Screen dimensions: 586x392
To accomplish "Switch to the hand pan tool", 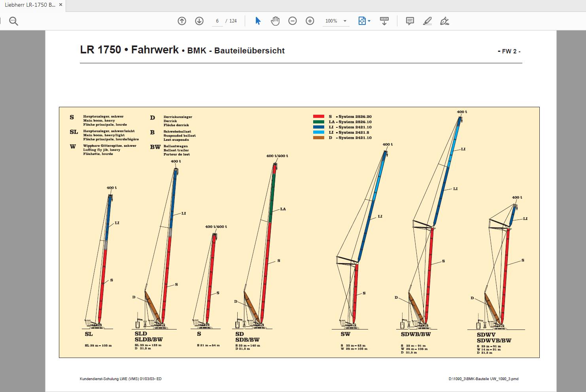I will pos(275,21).
